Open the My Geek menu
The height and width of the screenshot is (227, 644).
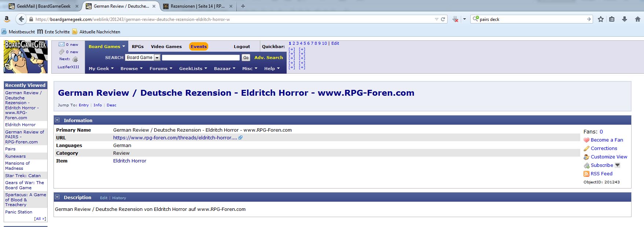[x=101, y=69]
